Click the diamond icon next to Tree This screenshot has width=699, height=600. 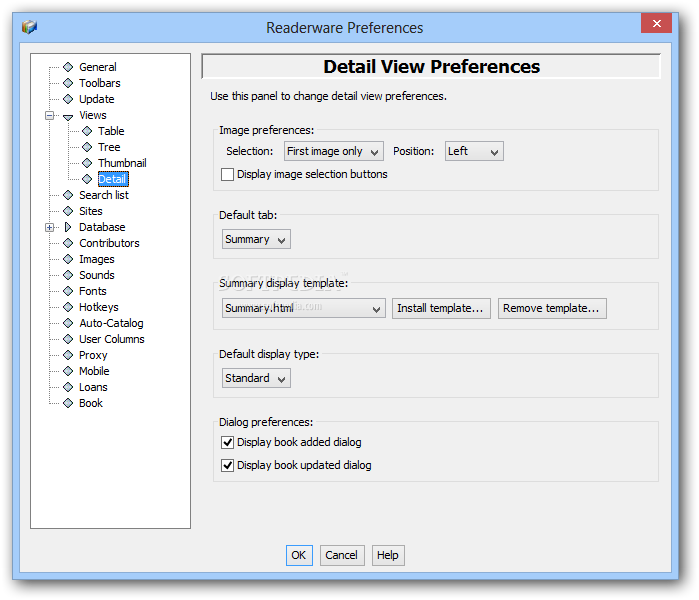point(87,147)
